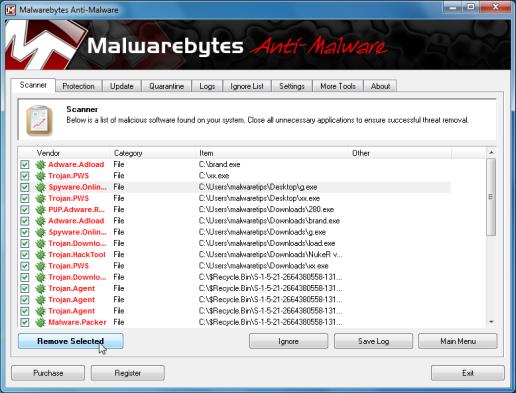Image resolution: width=516 pixels, height=393 pixels.
Task: Select the Downloads\NukeR v... item path
Action: click(270, 255)
